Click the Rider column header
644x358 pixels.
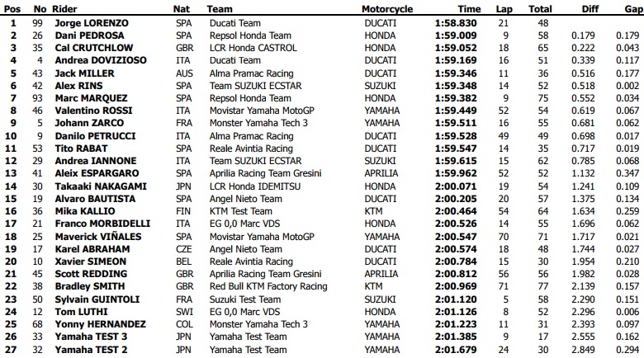click(66, 9)
